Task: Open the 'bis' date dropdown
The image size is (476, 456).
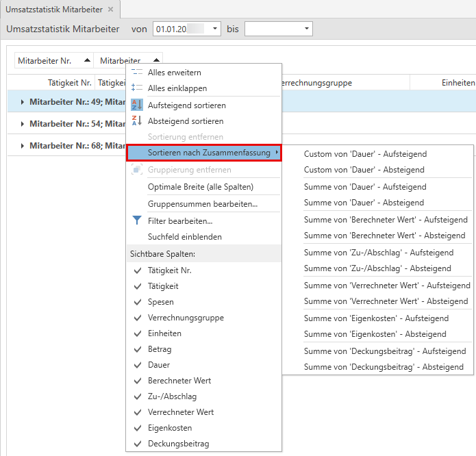Action: coord(307,29)
